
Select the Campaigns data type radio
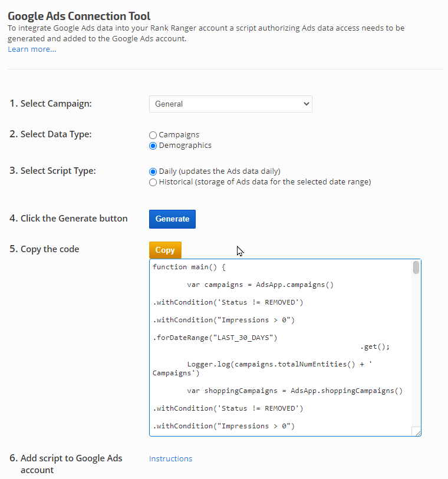[x=153, y=135]
